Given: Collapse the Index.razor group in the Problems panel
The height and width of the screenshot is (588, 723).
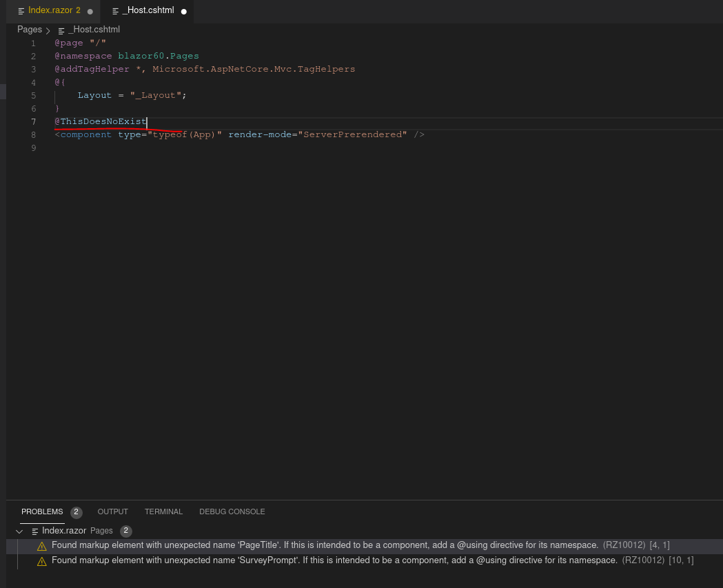Looking at the screenshot, I should [x=19, y=531].
